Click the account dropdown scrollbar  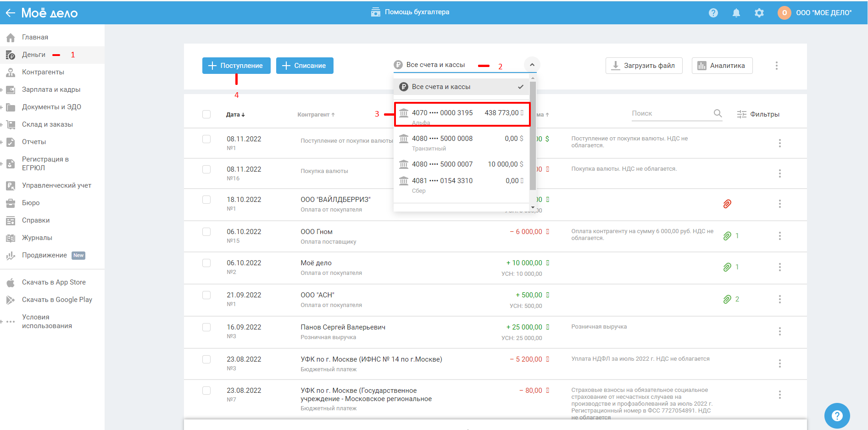(x=533, y=136)
